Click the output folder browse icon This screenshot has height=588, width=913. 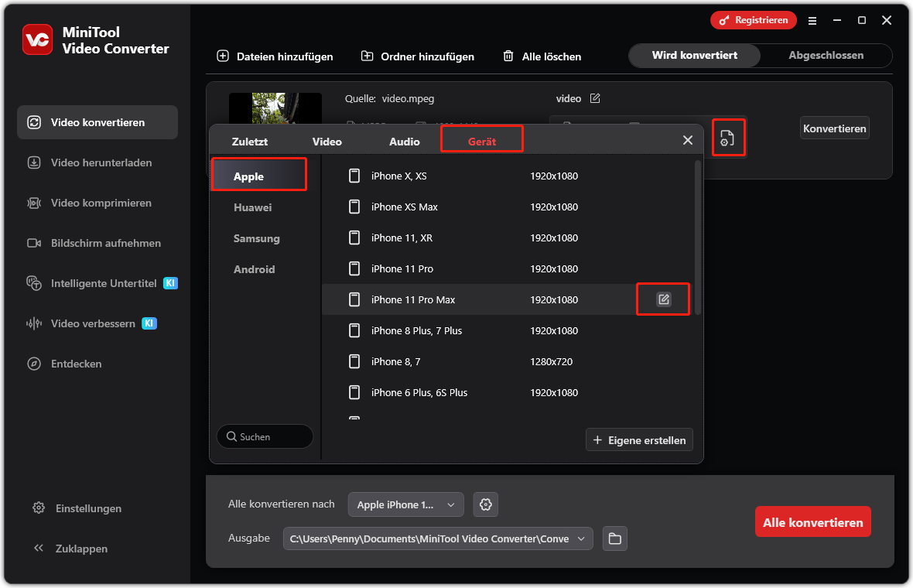(615, 538)
